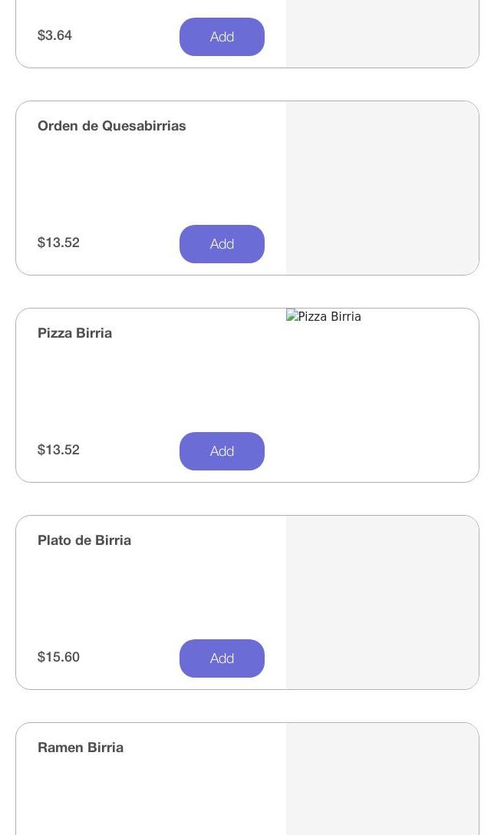Open the Plato de Birria photo placeholder
This screenshot has width=504, height=835.
[x=382, y=602]
